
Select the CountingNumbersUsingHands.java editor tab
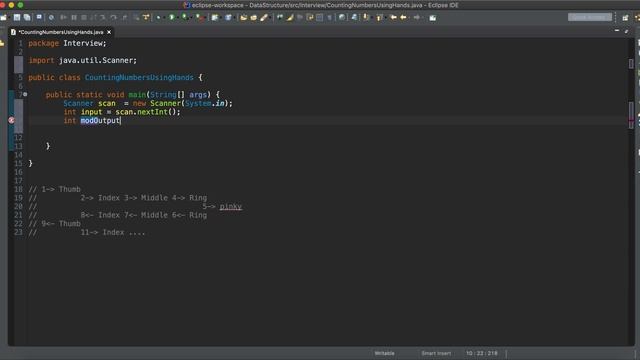[x=61, y=32]
